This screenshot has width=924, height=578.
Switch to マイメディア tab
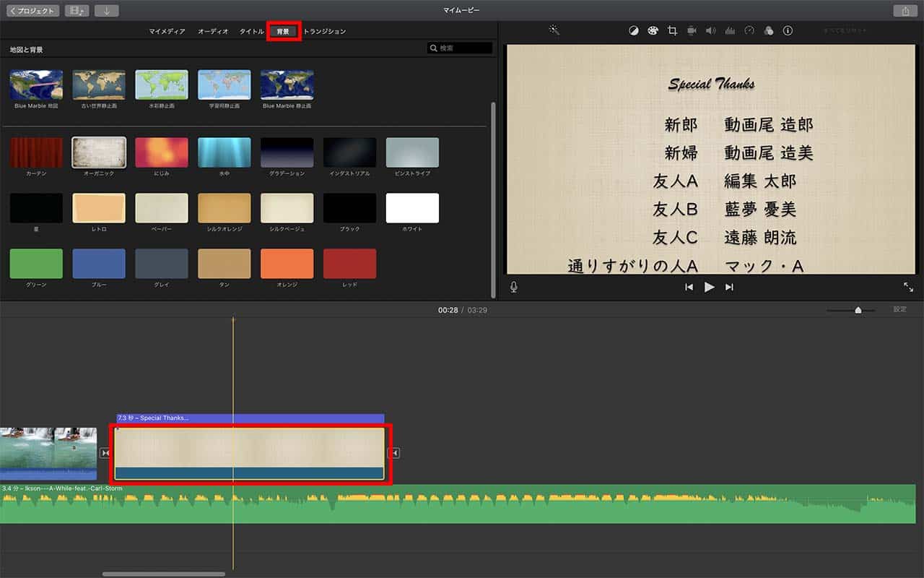[167, 32]
